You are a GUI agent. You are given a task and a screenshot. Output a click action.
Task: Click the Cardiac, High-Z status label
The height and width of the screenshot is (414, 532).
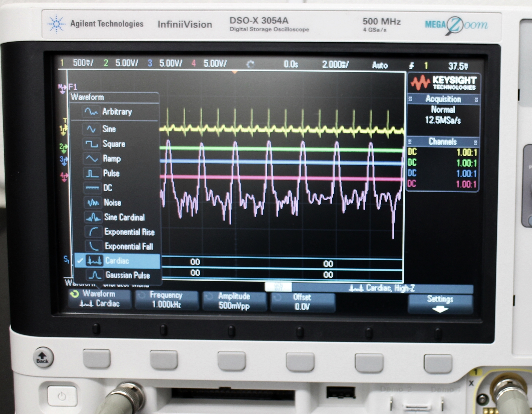click(x=382, y=288)
